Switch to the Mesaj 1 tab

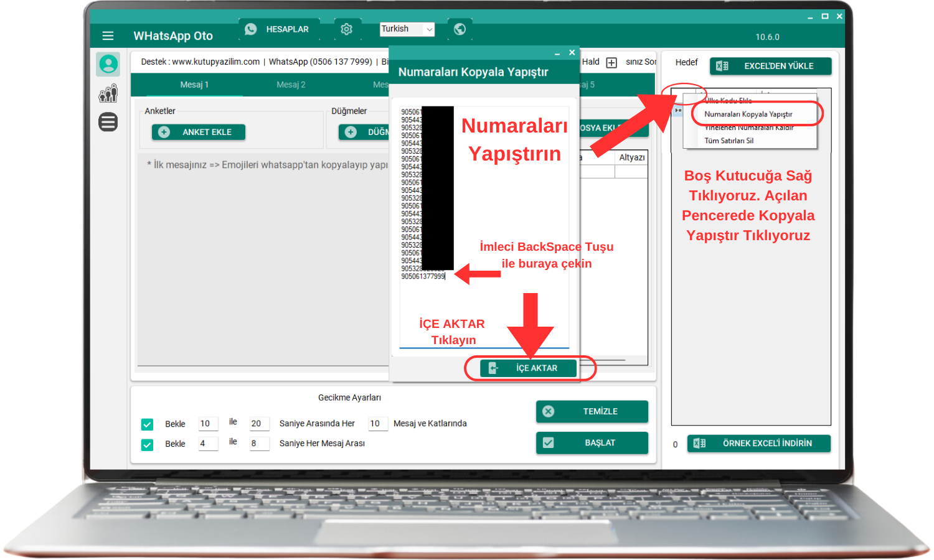pyautogui.click(x=194, y=85)
